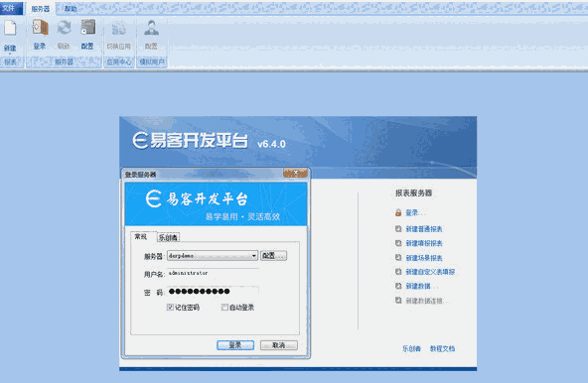Click the 新建自定义表填报 link
Image resolution: width=588 pixels, height=383 pixels.
coord(430,272)
